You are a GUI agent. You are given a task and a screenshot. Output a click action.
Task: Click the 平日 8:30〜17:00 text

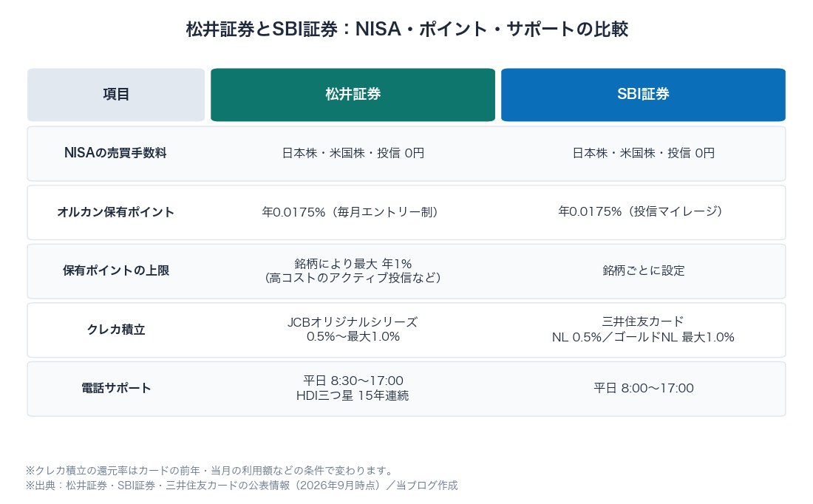(353, 381)
